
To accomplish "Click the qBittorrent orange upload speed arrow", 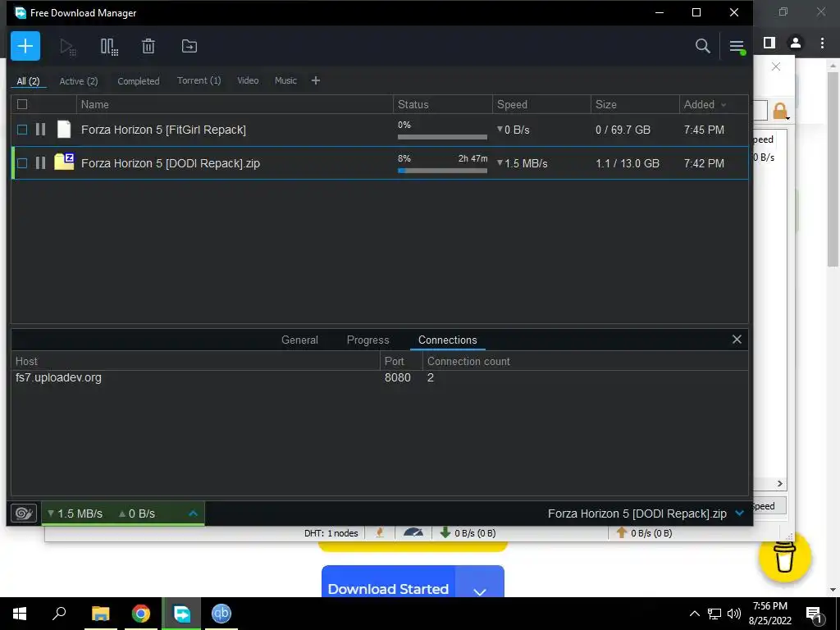I will tap(622, 532).
